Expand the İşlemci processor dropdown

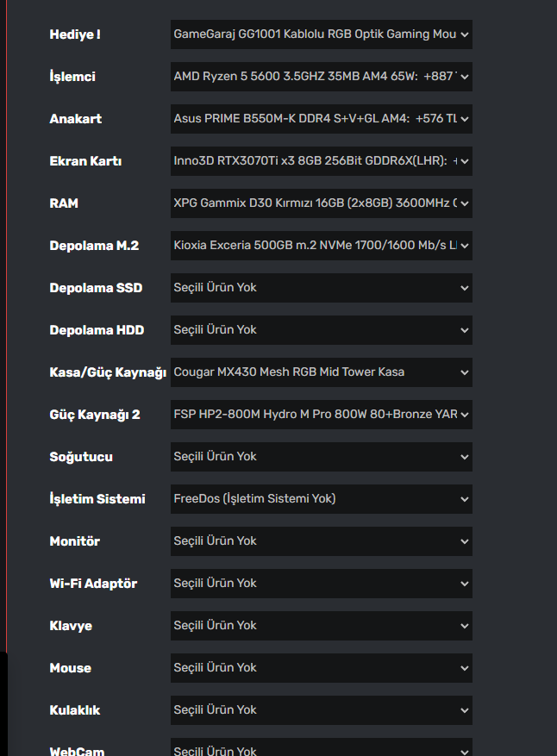click(x=321, y=77)
